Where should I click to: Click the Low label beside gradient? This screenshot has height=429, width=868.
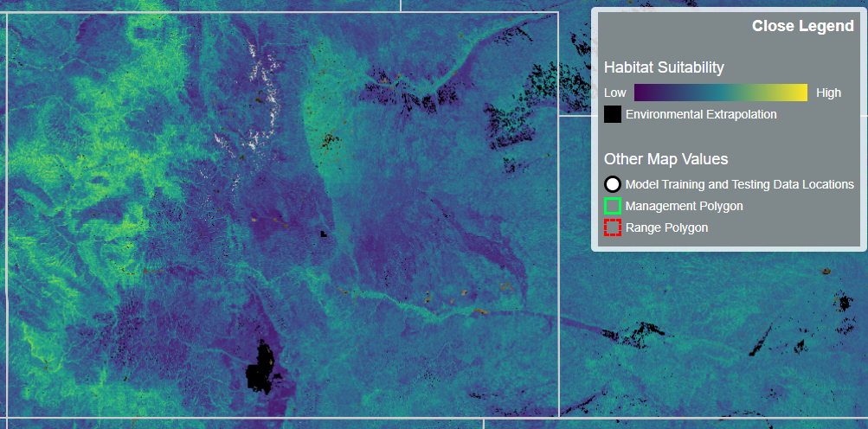tap(615, 93)
